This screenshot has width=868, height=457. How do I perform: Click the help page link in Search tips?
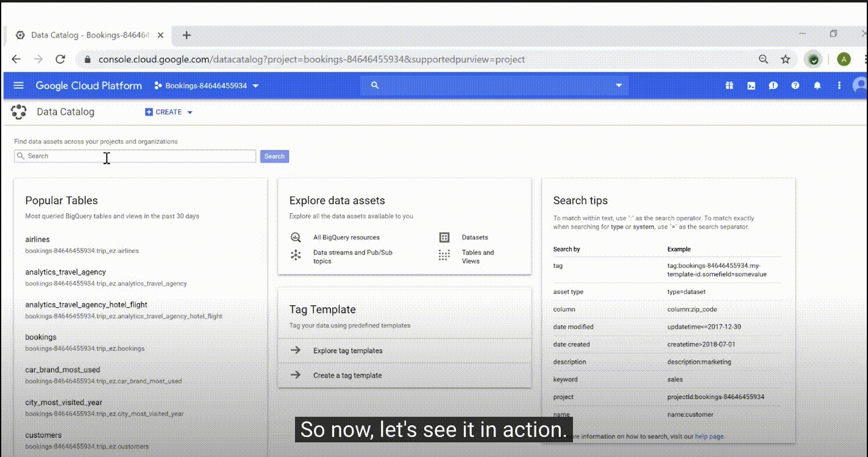710,436
